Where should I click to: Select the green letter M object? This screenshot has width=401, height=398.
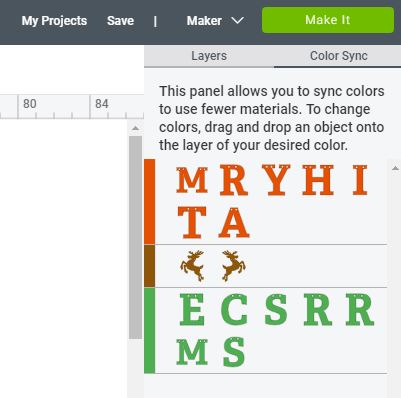tap(192, 352)
